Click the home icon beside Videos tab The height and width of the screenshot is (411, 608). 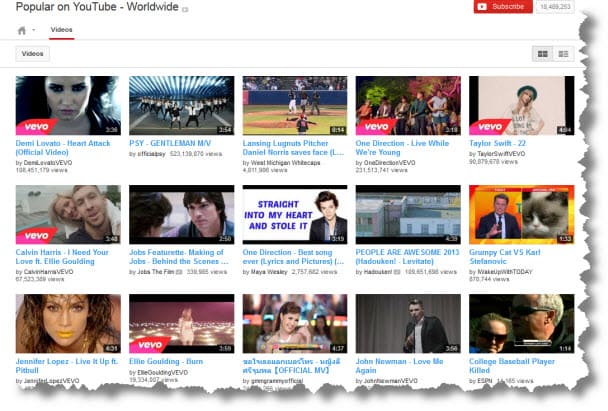click(22, 30)
